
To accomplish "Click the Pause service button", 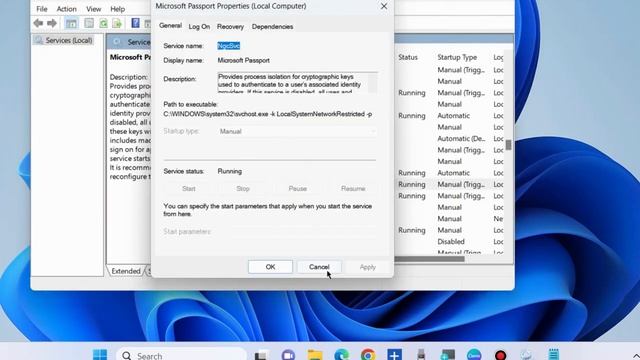I will tap(298, 189).
